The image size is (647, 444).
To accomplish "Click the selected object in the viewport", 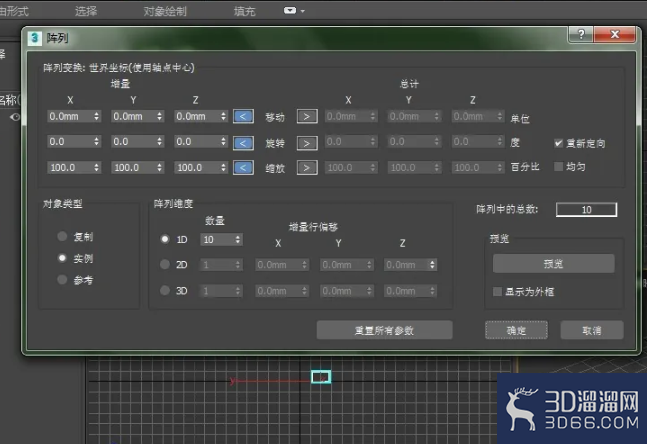I will pyautogui.click(x=321, y=377).
